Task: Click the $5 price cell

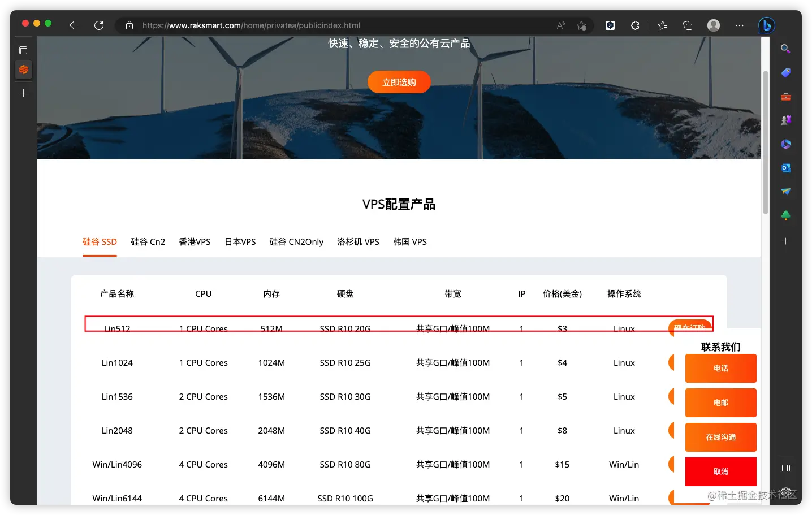Action: tap(562, 397)
